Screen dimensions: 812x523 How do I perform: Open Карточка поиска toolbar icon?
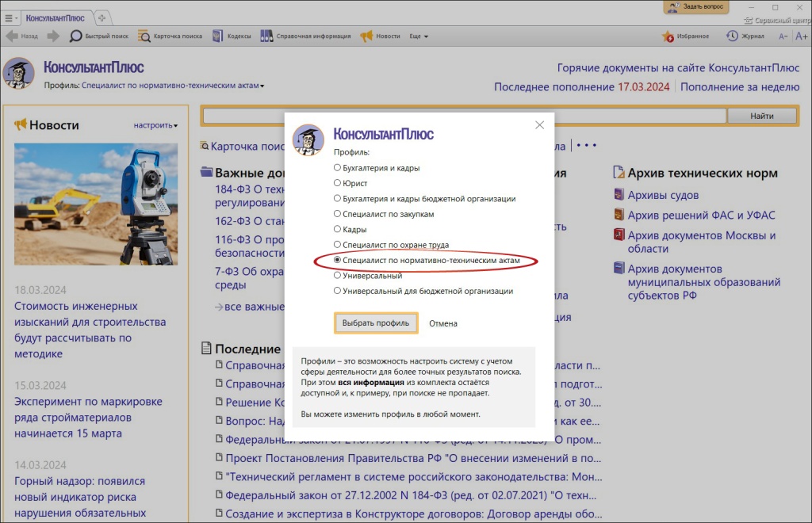pyautogui.click(x=144, y=36)
